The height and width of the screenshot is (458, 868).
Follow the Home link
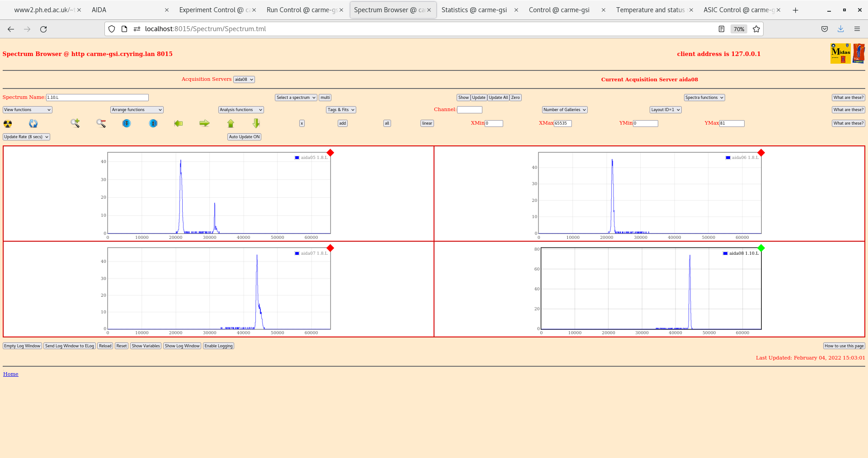[11, 374]
